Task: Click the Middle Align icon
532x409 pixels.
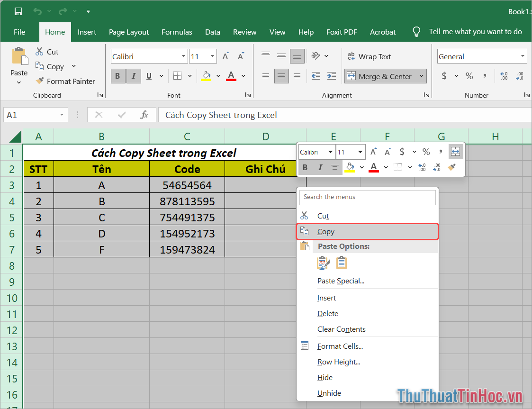Action: tap(281, 55)
